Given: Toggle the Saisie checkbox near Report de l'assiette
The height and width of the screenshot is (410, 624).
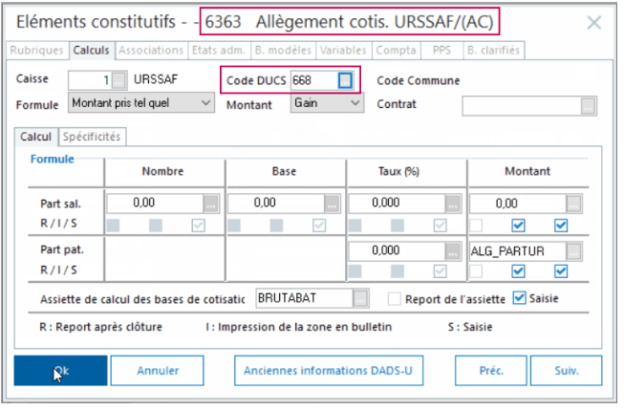Looking at the screenshot, I should [519, 298].
